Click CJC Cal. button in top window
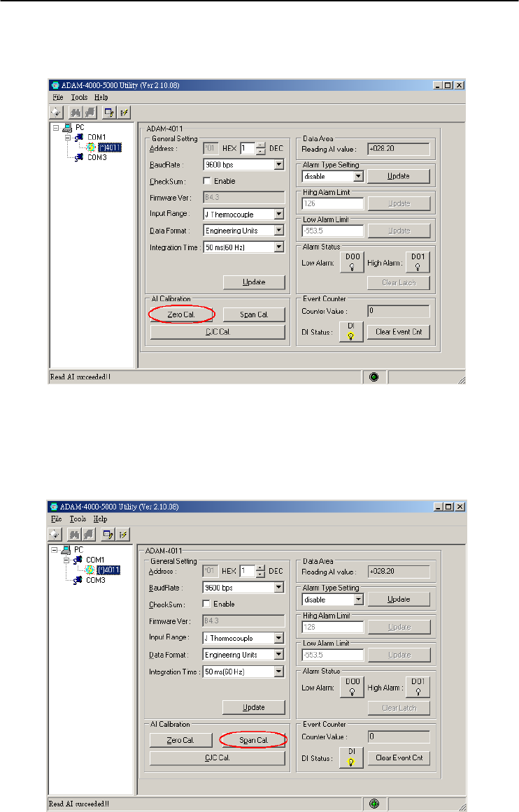The image size is (519, 812). (218, 332)
